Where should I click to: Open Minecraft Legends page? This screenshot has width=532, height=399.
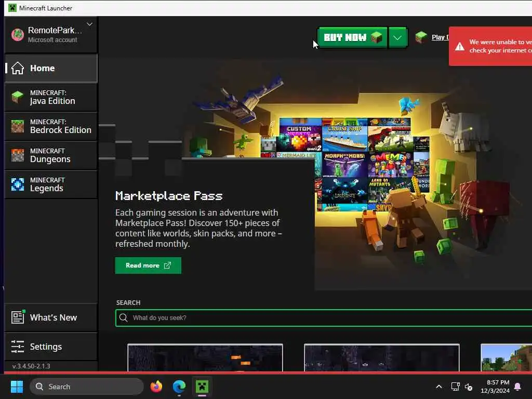pos(51,184)
